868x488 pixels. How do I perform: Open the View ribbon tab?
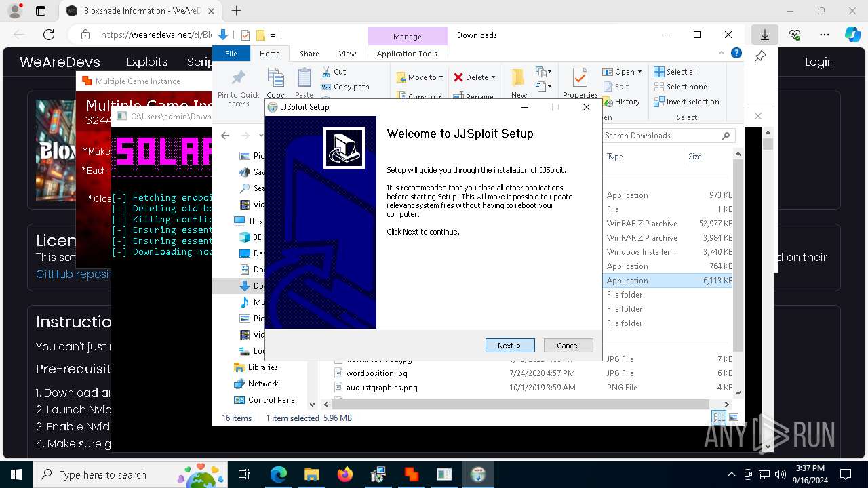coord(347,54)
